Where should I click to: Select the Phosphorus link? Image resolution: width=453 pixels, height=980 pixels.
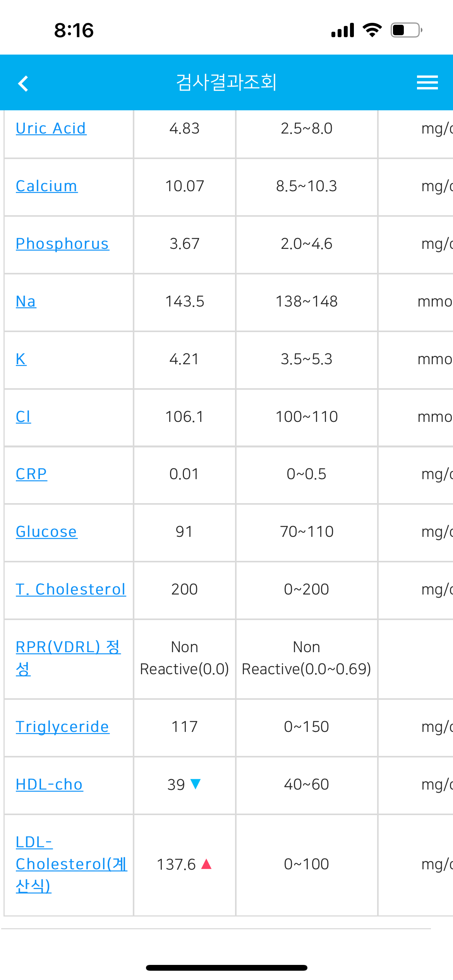[x=62, y=244]
